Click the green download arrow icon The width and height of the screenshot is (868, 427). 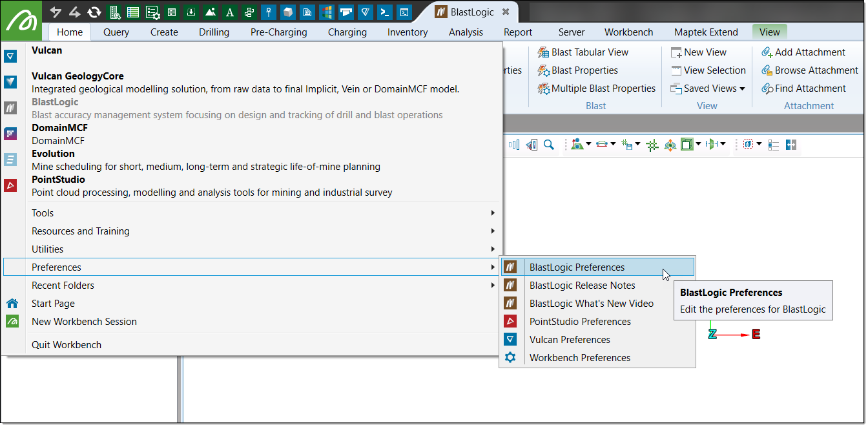pos(191,12)
